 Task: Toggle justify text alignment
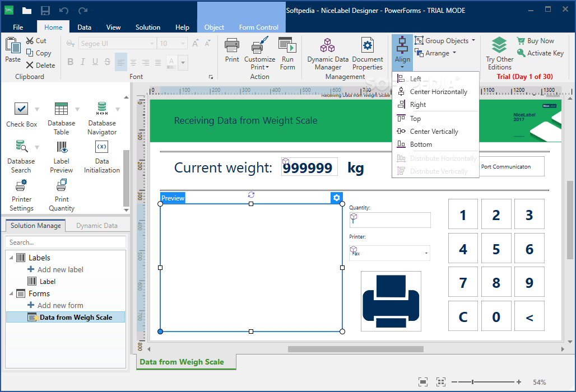[x=158, y=62]
